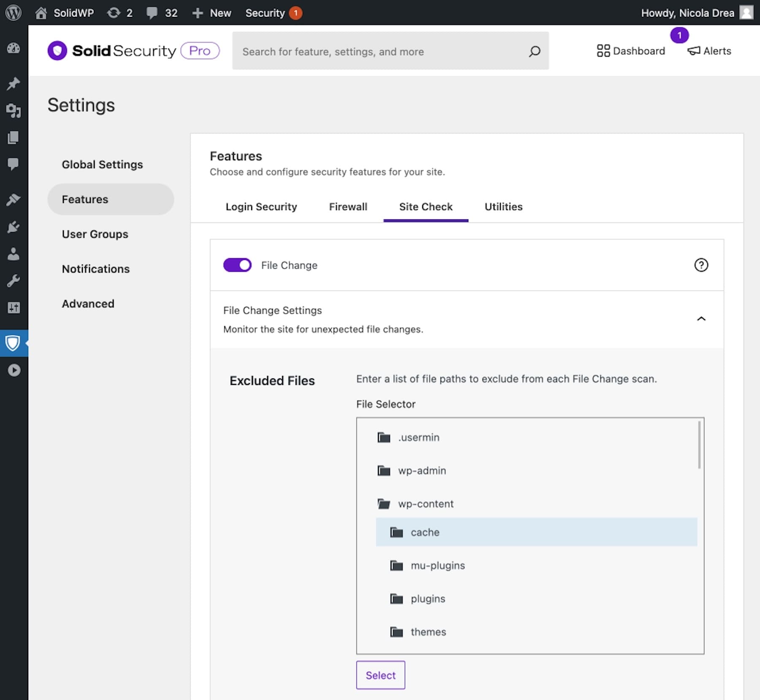
Task: Open the New content menu
Action: click(212, 13)
